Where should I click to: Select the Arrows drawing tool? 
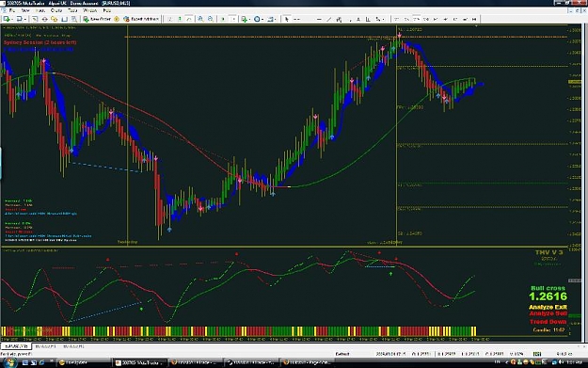pyautogui.click(x=378, y=19)
